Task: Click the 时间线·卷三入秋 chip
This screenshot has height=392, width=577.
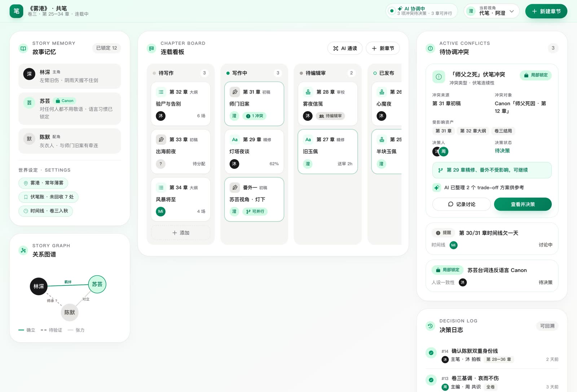Action: point(46,211)
